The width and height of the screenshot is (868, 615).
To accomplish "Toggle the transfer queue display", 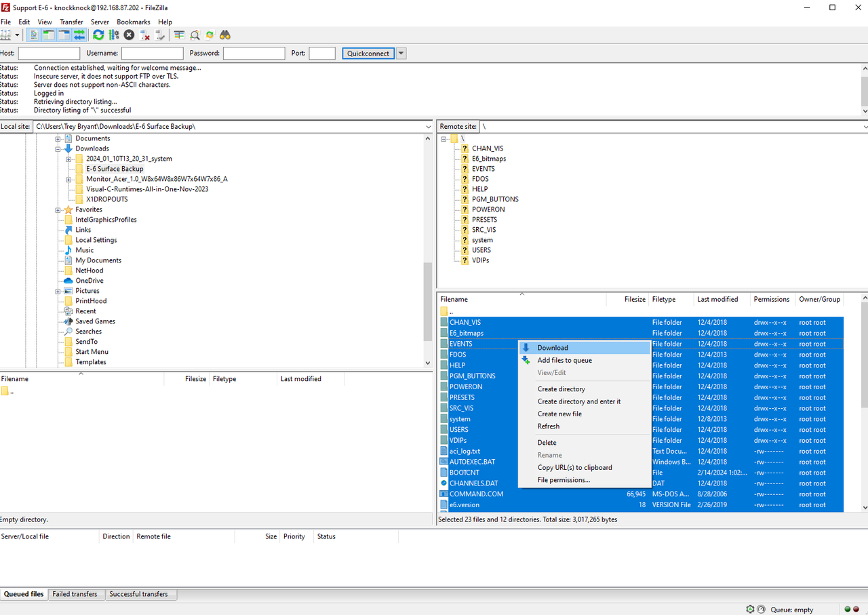I will point(79,35).
